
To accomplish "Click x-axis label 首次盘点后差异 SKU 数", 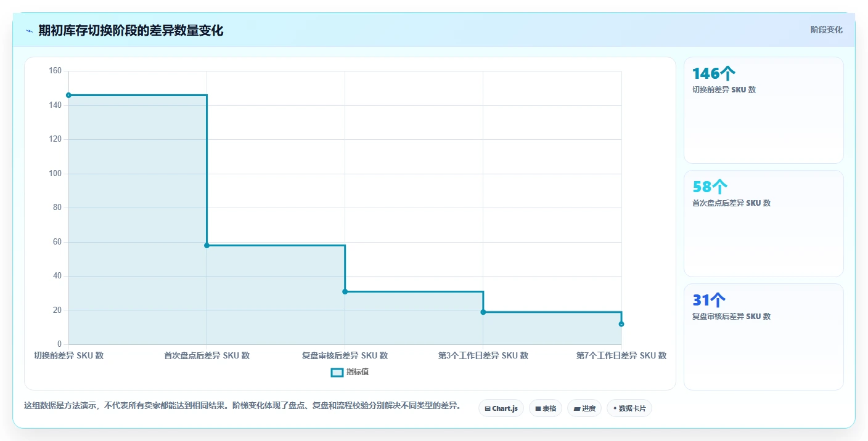I will pos(207,355).
